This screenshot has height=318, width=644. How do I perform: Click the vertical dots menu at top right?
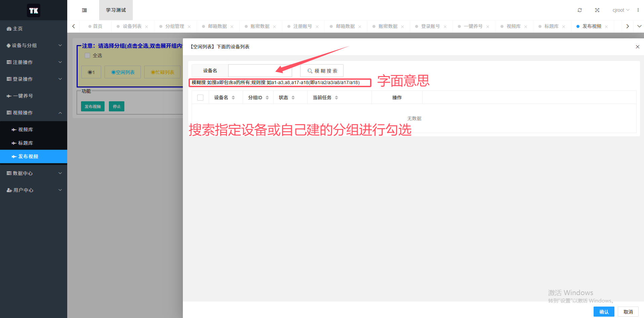[638, 10]
